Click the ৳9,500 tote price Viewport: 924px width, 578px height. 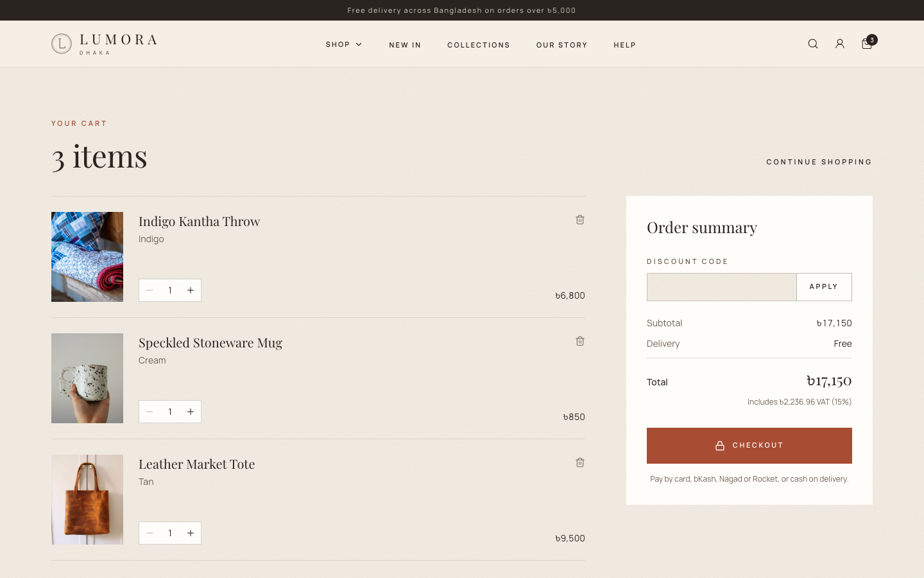[x=570, y=538]
